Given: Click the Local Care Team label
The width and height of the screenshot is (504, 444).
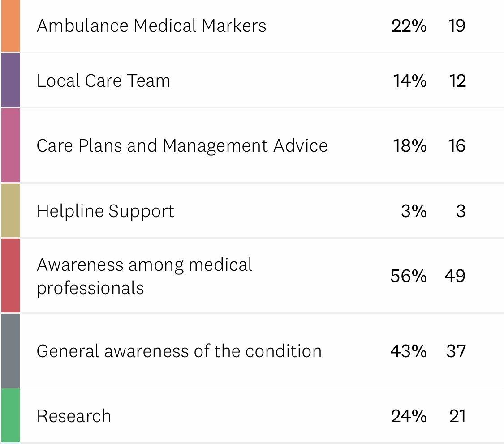Looking at the screenshot, I should click(x=103, y=81).
